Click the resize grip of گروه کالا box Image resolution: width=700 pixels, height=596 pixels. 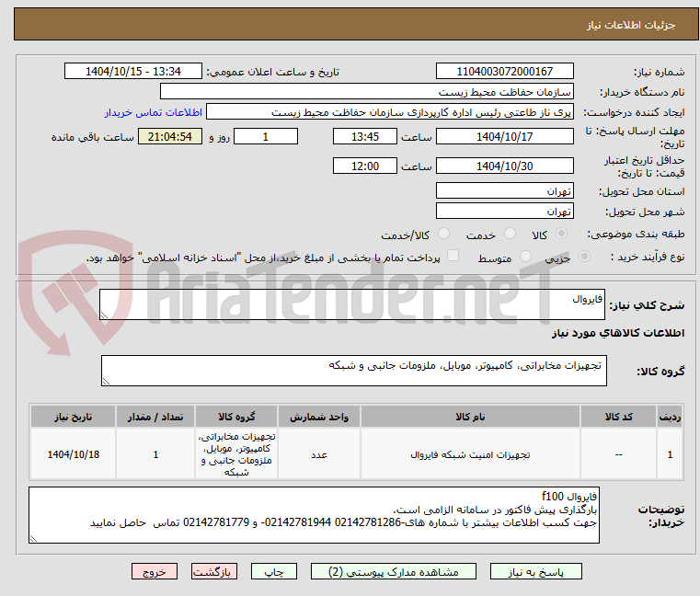(106, 382)
